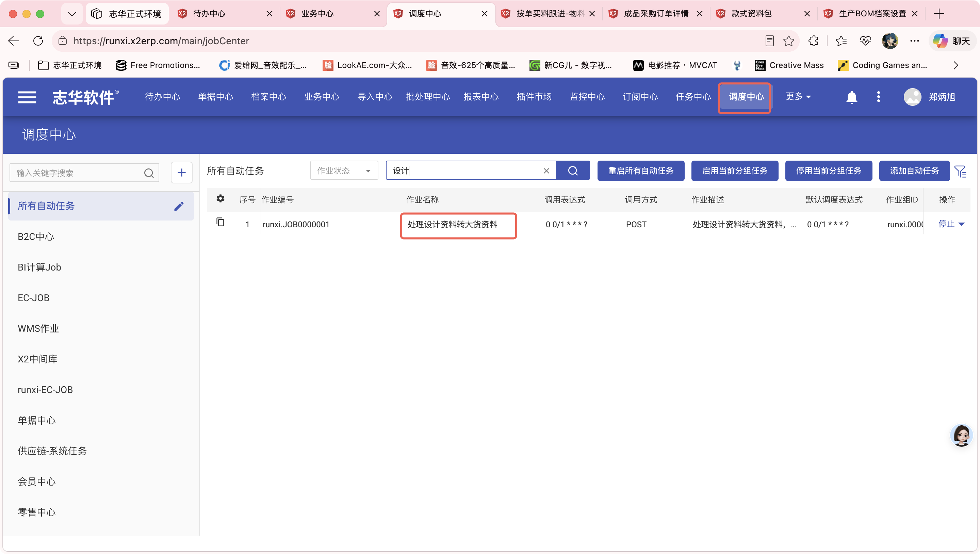The height and width of the screenshot is (554, 980).
Task: Go back using the browser back arrow
Action: pyautogui.click(x=14, y=41)
